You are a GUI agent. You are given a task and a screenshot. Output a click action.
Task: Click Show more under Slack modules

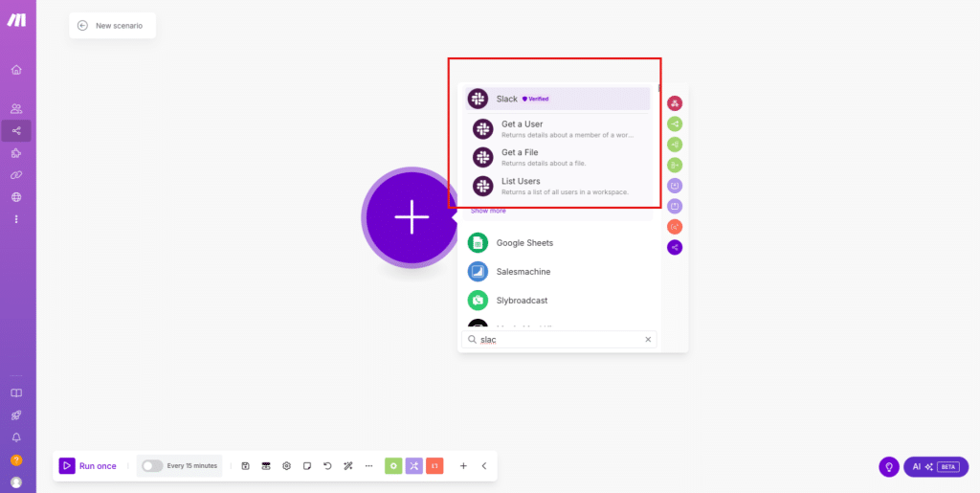[x=488, y=212]
